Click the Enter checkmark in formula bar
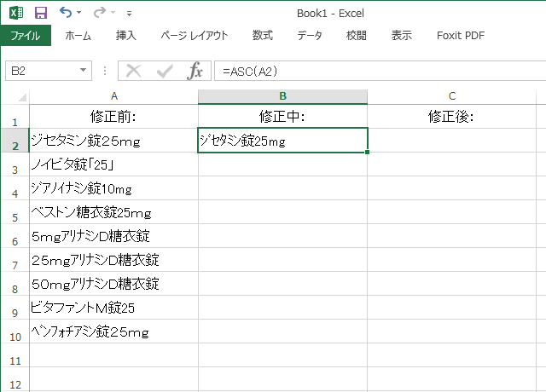546x392 pixels. [164, 71]
